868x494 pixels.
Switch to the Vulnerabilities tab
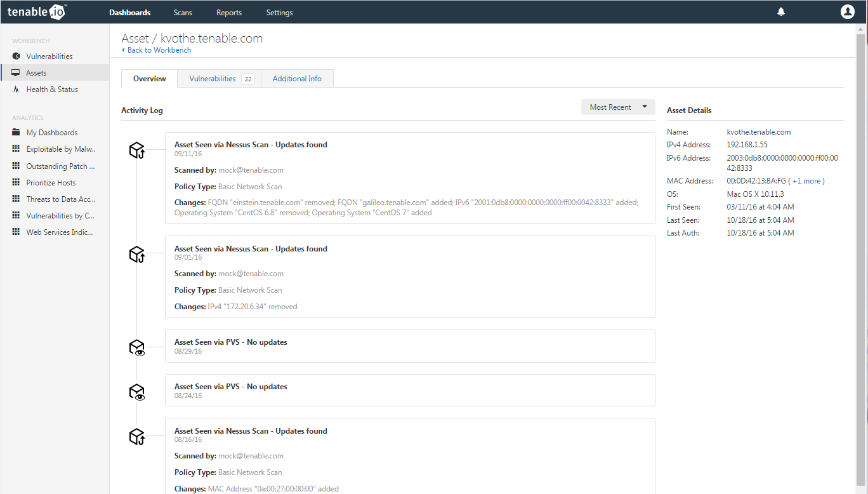coord(220,79)
